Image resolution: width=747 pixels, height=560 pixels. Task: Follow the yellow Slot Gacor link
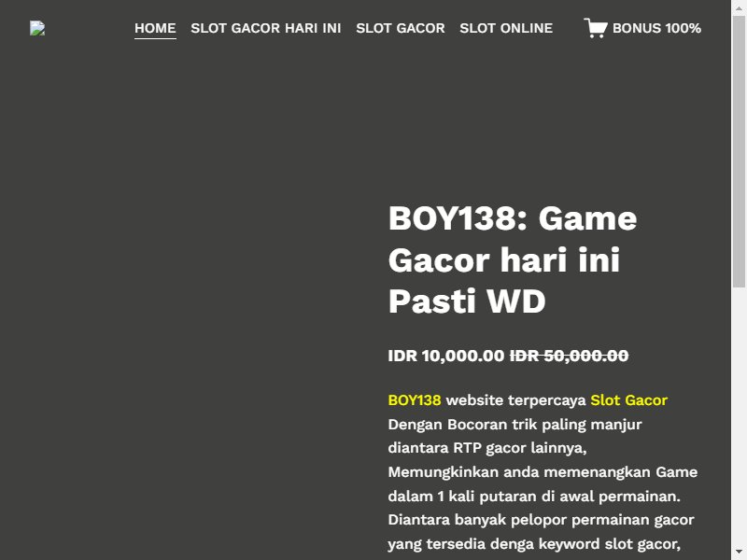628,400
